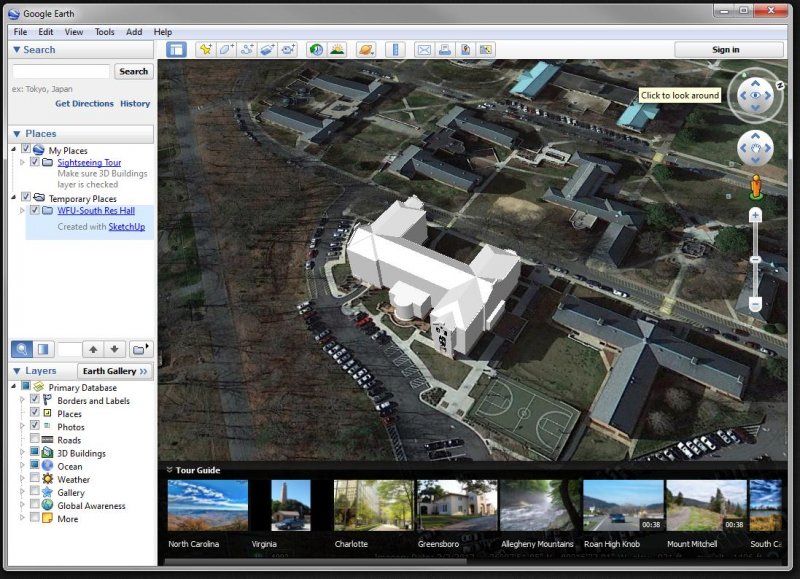Follow the SketchUp link
This screenshot has width=800, height=579.
coord(127,226)
